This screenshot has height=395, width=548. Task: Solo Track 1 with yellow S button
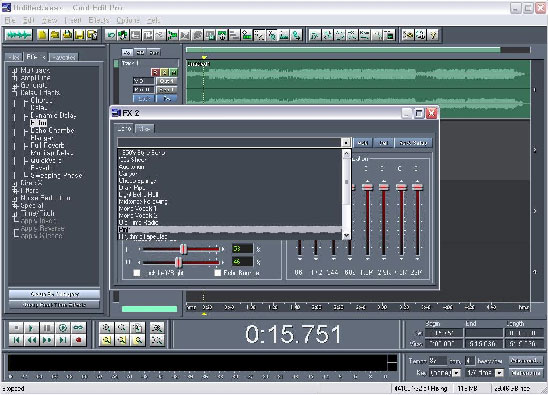[x=164, y=72]
